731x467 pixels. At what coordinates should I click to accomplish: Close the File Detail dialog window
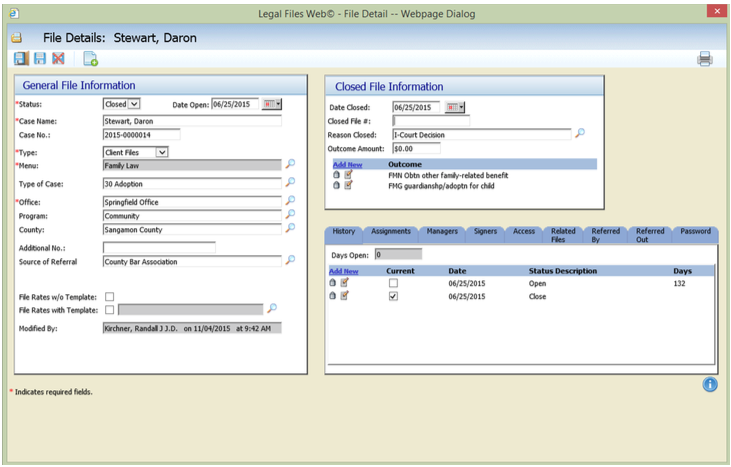(x=717, y=11)
